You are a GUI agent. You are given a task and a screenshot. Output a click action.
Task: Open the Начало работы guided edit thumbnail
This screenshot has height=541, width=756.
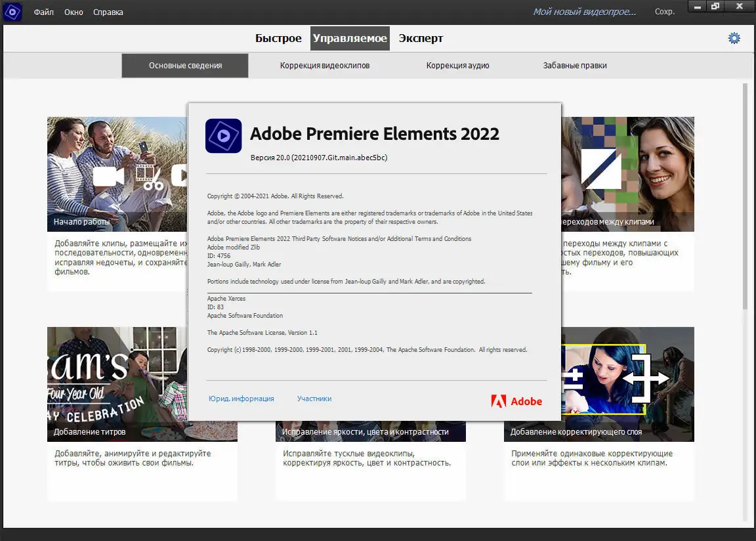[117, 174]
